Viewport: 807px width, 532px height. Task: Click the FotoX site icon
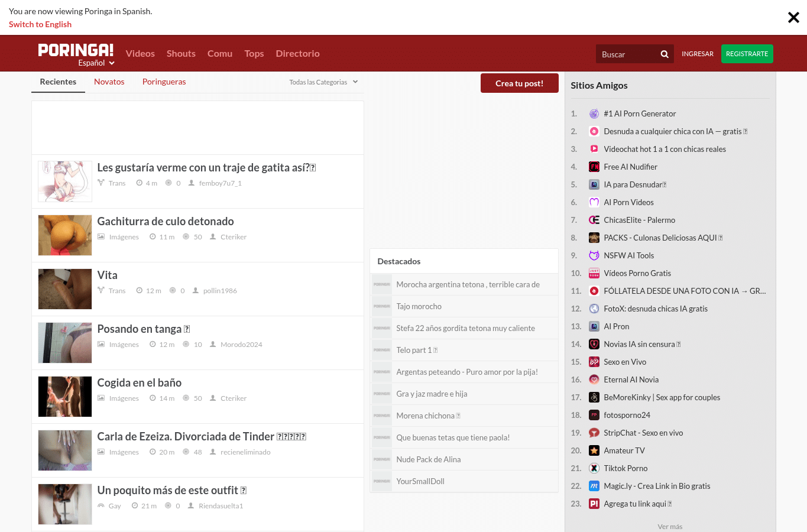coord(594,309)
